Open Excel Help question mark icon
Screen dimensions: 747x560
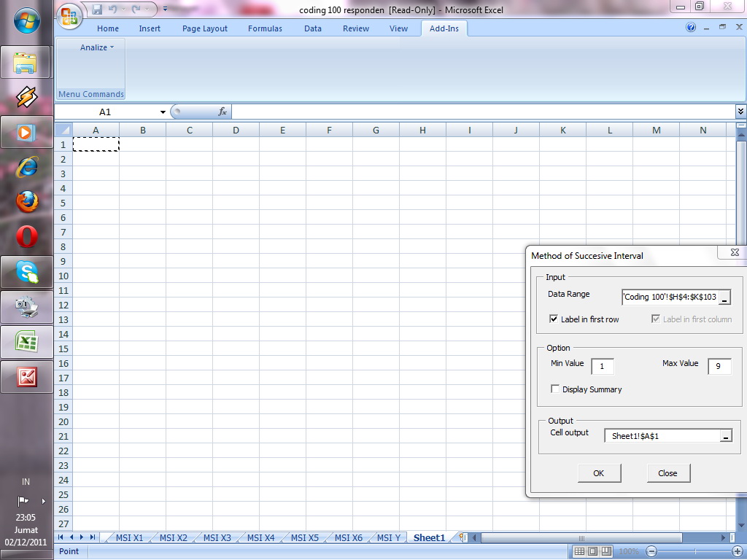point(691,27)
